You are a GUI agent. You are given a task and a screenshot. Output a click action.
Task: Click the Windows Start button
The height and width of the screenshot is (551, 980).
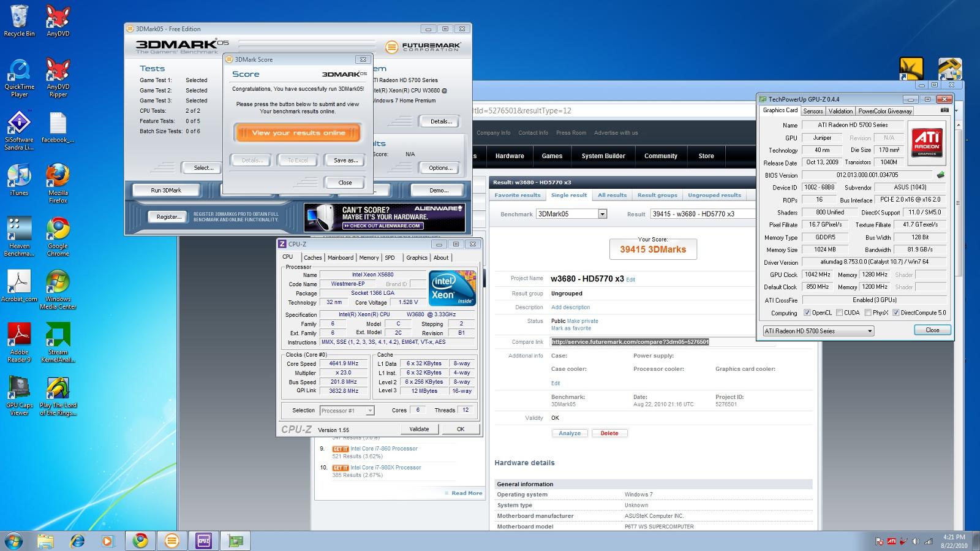coord(13,541)
